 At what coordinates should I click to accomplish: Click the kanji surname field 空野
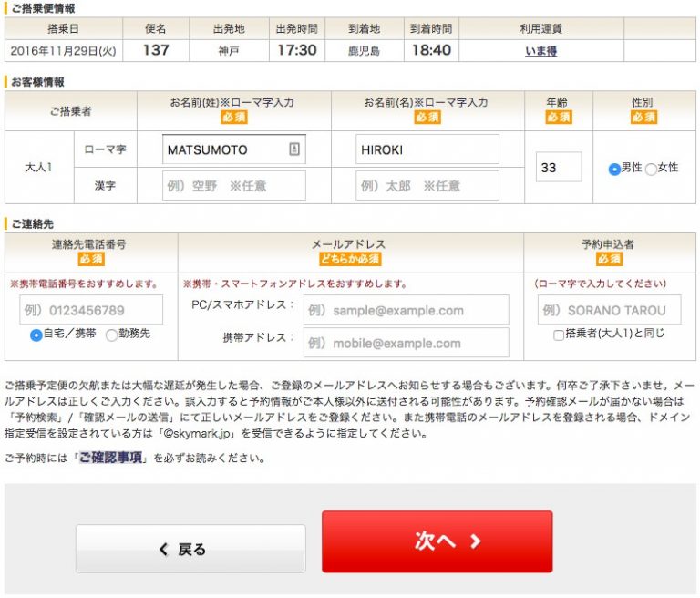pyautogui.click(x=234, y=186)
